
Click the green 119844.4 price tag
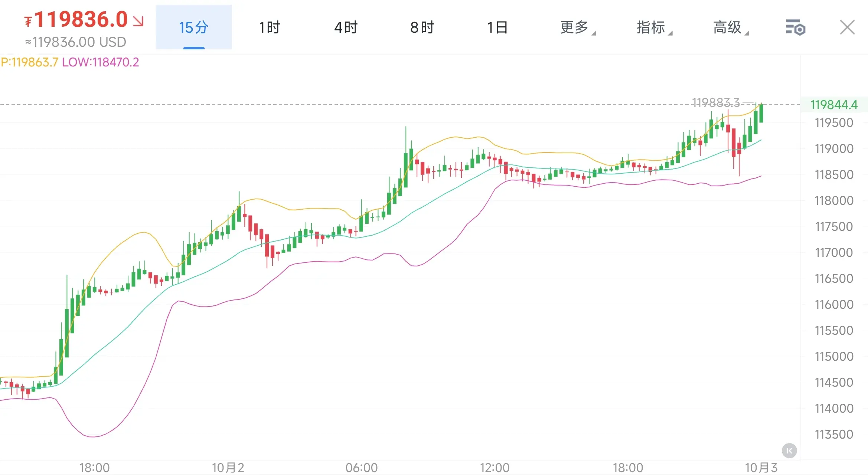833,105
